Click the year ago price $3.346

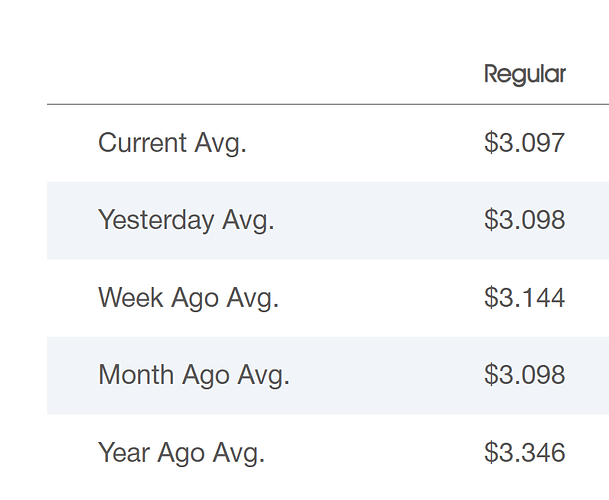tap(524, 453)
